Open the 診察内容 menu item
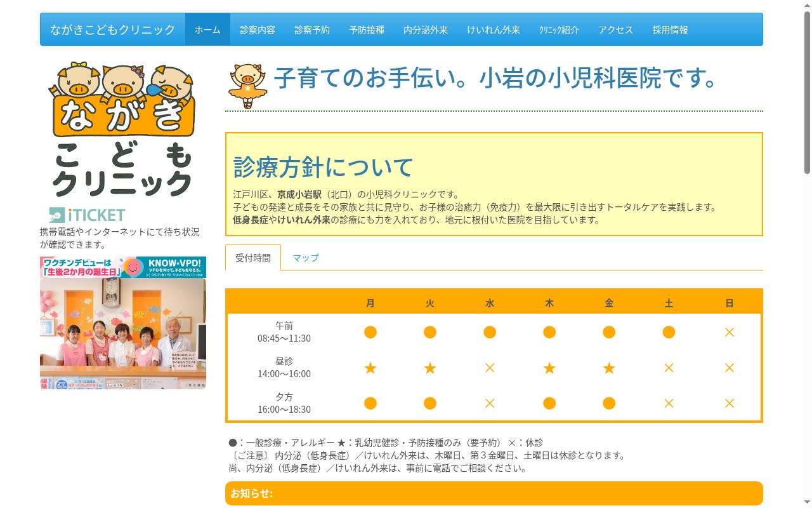 coord(258,30)
